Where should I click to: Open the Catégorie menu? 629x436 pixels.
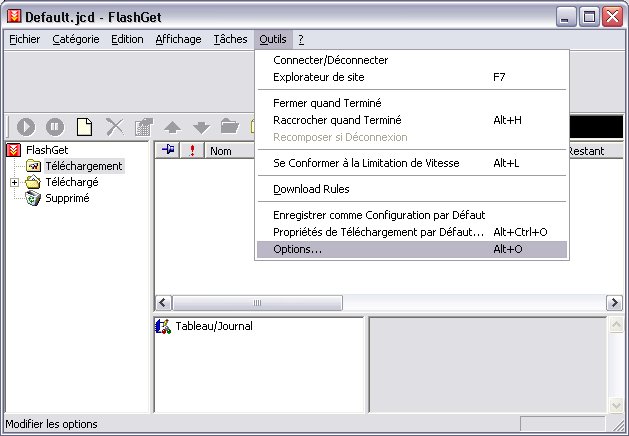[76, 39]
